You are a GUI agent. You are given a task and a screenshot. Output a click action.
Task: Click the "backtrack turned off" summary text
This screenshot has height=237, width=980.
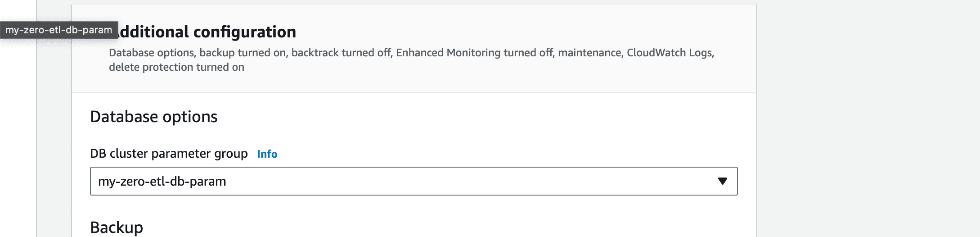(x=341, y=53)
